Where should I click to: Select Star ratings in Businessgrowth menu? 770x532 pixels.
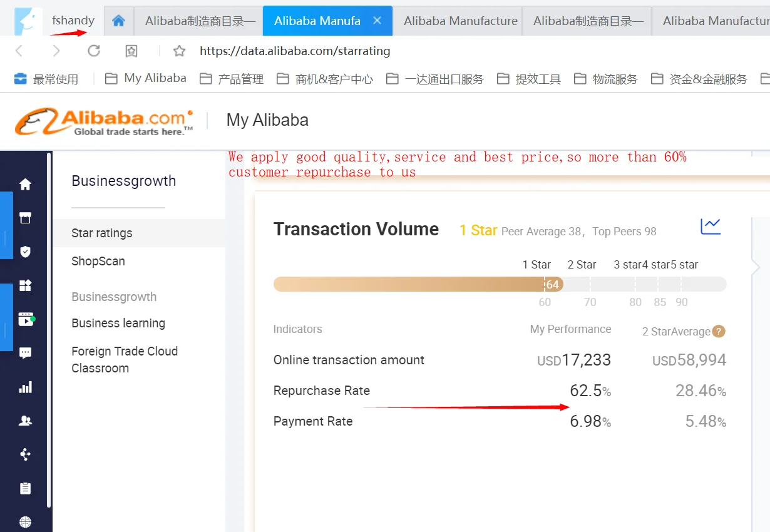click(x=139, y=233)
